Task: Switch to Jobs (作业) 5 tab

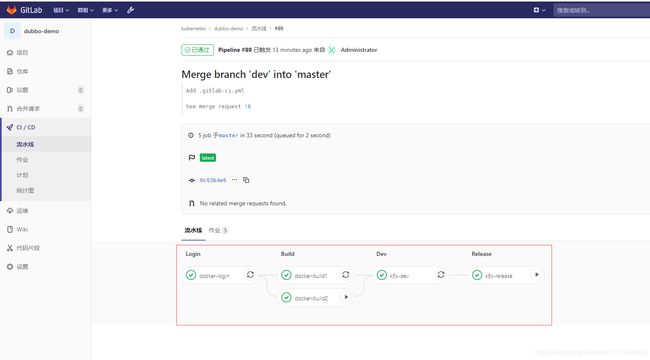Action: coord(218,230)
